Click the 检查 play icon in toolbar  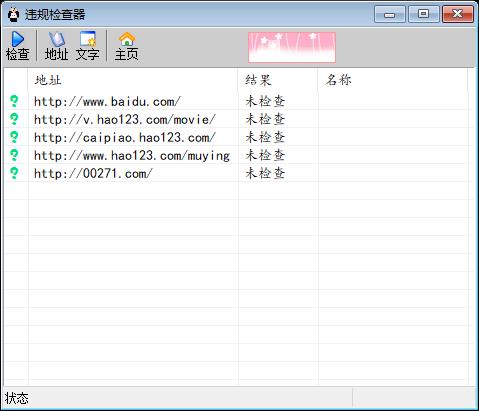click(x=17, y=46)
